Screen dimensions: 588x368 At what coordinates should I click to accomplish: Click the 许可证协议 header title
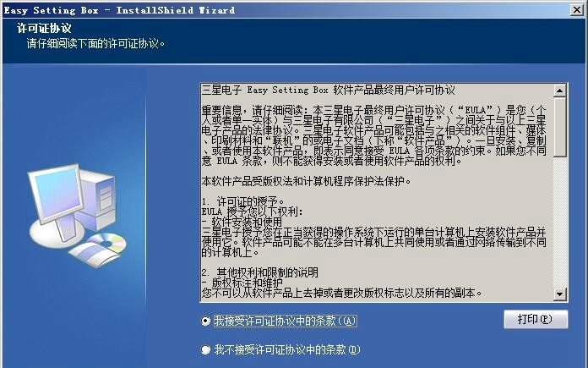pos(44,28)
